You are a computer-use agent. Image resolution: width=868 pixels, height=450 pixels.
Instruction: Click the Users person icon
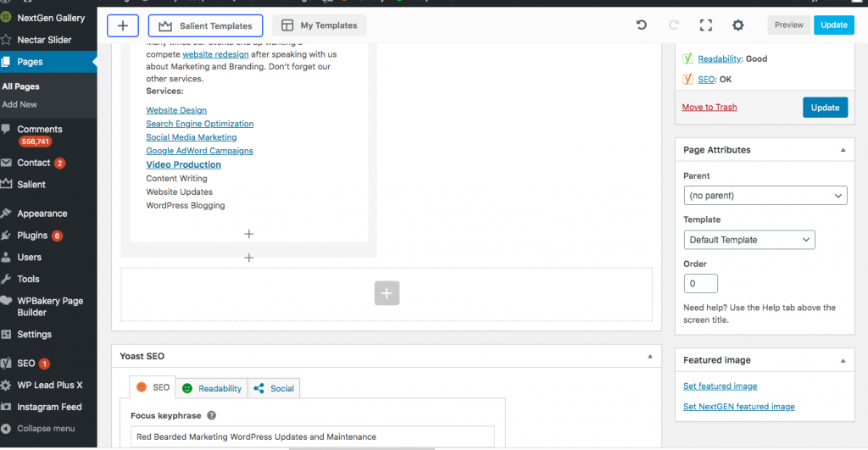point(6,258)
